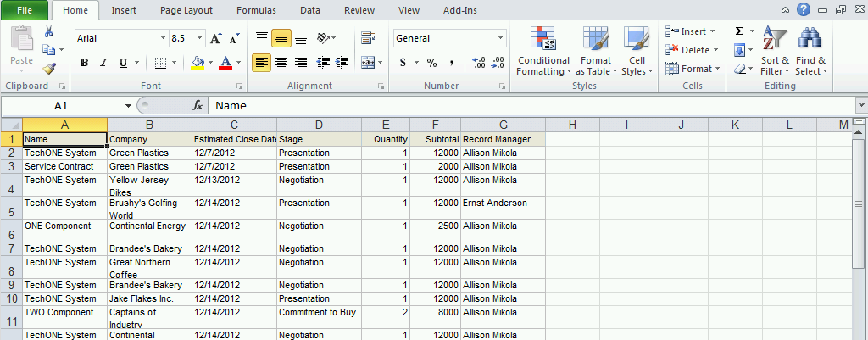Open the General number format dropdown
This screenshot has width=868, height=340.
pyautogui.click(x=500, y=38)
